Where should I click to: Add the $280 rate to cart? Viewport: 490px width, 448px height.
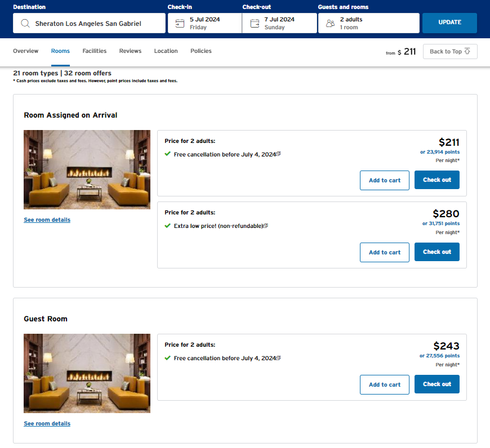coord(384,252)
